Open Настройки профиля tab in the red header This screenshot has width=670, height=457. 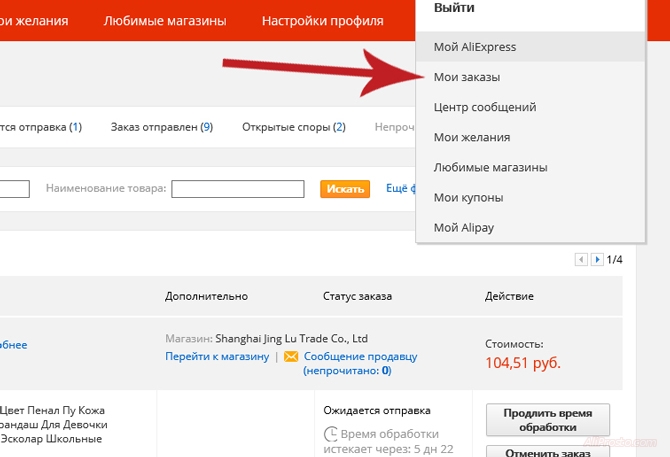pos(323,21)
